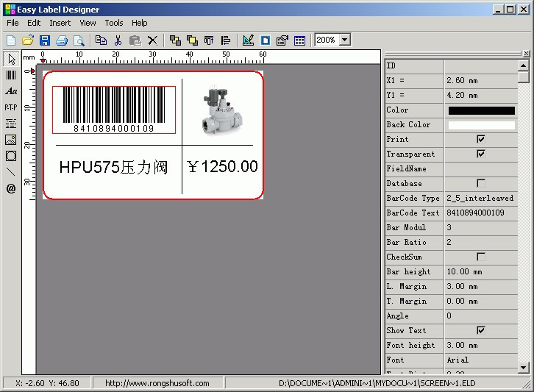Open the Insert menu
This screenshot has width=534, height=392.
pyautogui.click(x=60, y=23)
